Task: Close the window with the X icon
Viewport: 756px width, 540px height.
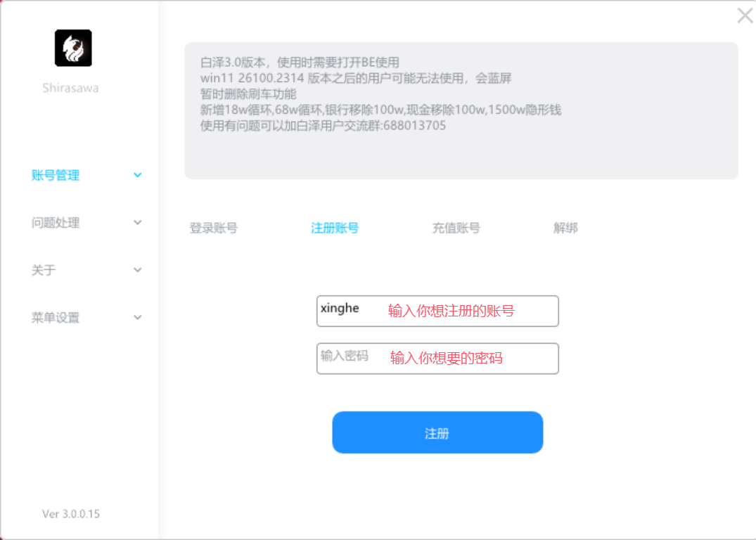Action: [745, 15]
